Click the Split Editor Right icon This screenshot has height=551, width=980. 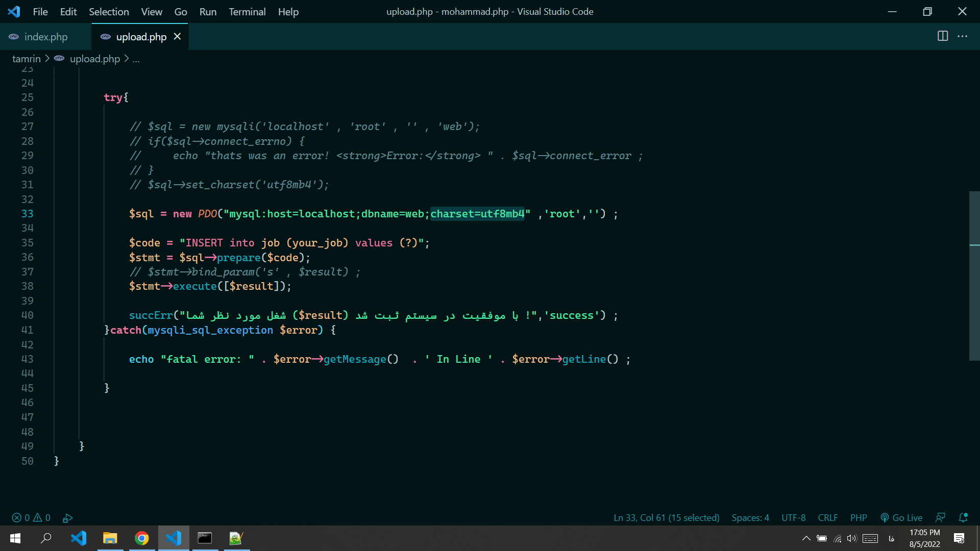943,36
